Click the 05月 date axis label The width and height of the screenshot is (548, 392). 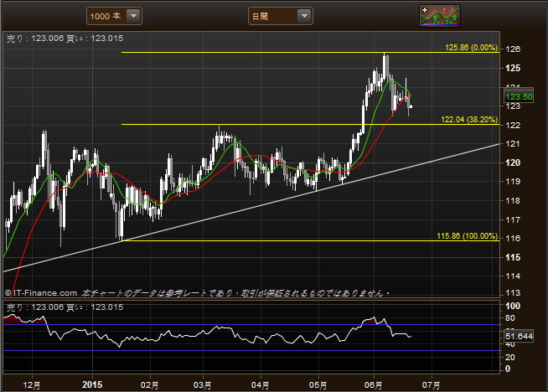(318, 385)
